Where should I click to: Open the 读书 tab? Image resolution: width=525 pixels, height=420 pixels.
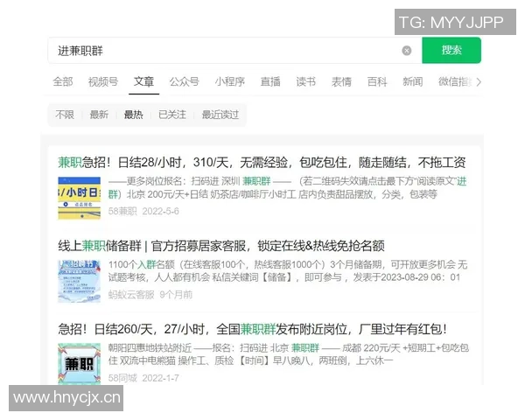pyautogui.click(x=306, y=81)
